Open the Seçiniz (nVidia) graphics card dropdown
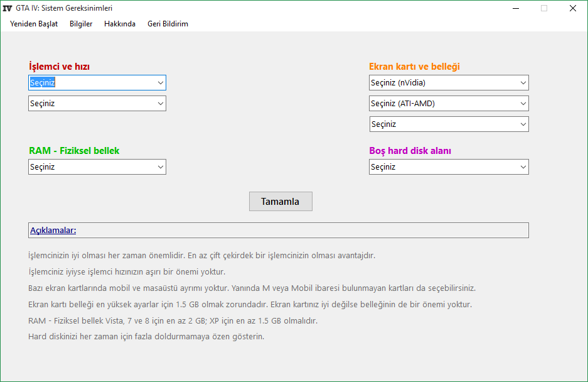This screenshot has height=382, width=588. click(x=449, y=83)
